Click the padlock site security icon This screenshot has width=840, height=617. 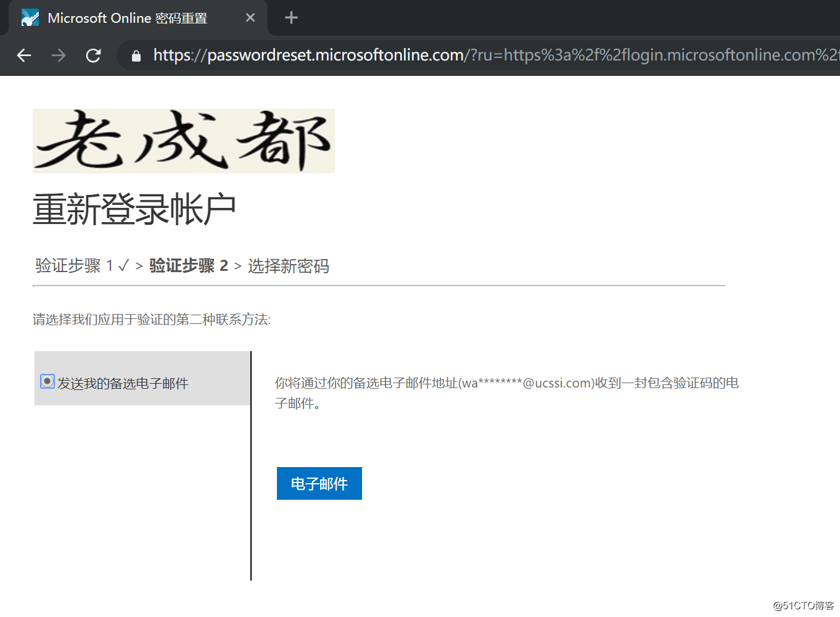pos(136,56)
